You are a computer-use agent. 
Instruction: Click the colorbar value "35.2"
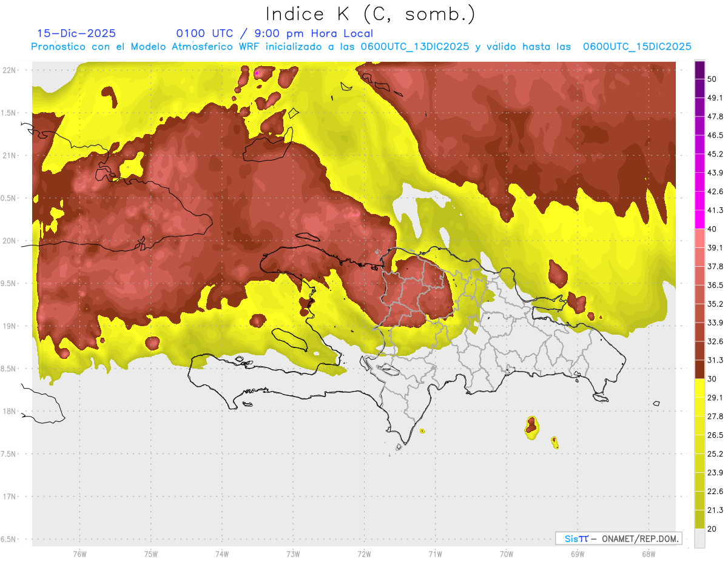pos(715,304)
